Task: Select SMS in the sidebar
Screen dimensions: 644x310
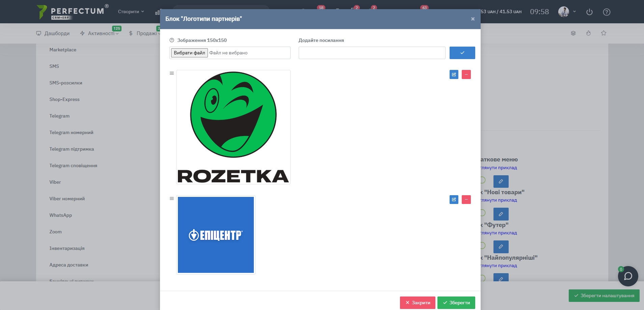Action: click(x=54, y=66)
